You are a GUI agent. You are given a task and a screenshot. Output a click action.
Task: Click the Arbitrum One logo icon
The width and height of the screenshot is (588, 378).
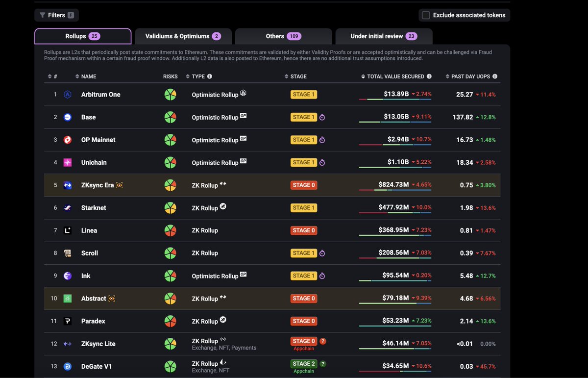click(68, 95)
